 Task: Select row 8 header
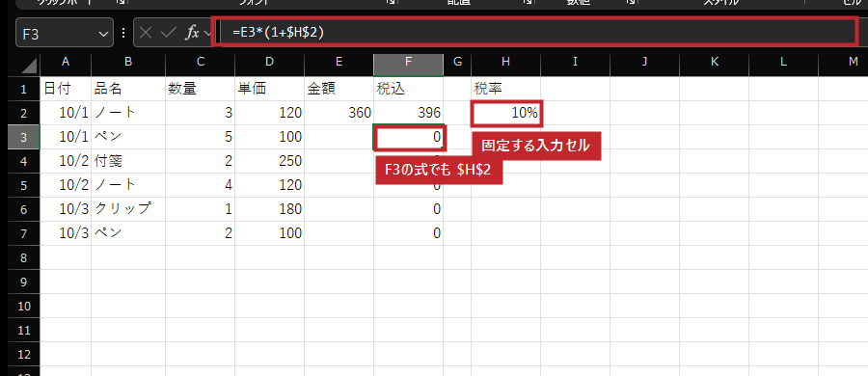pyautogui.click(x=23, y=257)
